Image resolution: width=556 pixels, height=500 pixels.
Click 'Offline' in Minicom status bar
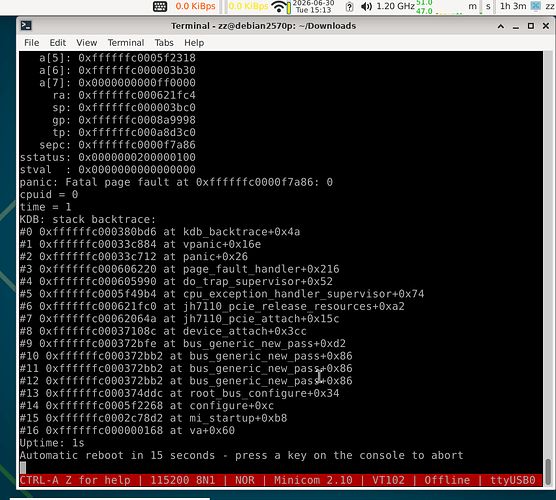coord(447,480)
